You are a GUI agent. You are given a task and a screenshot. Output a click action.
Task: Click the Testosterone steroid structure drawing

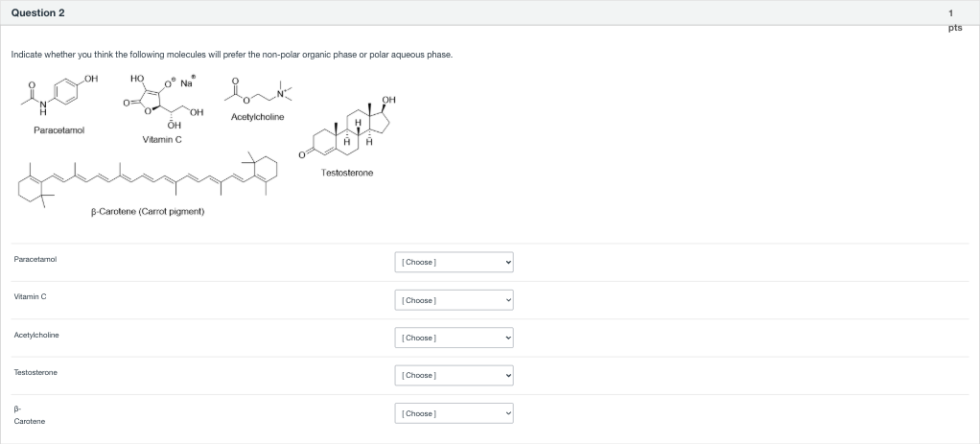(347, 129)
